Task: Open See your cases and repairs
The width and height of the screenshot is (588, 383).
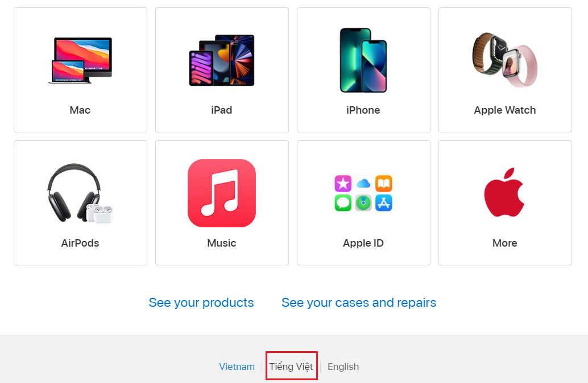Action: (x=359, y=303)
